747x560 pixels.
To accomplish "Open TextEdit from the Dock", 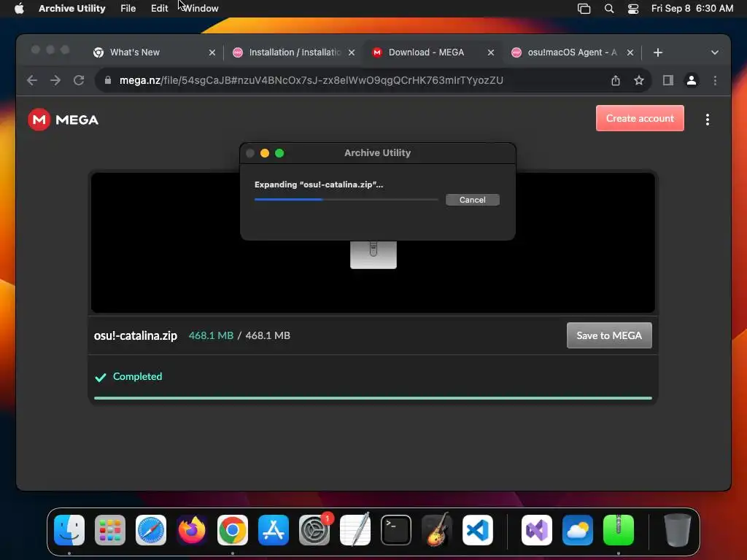I will (355, 530).
